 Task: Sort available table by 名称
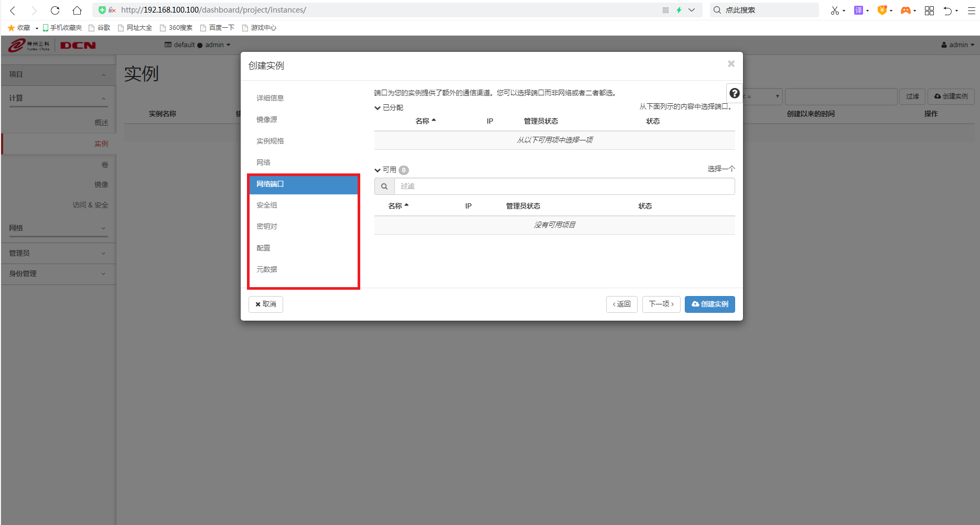click(398, 206)
